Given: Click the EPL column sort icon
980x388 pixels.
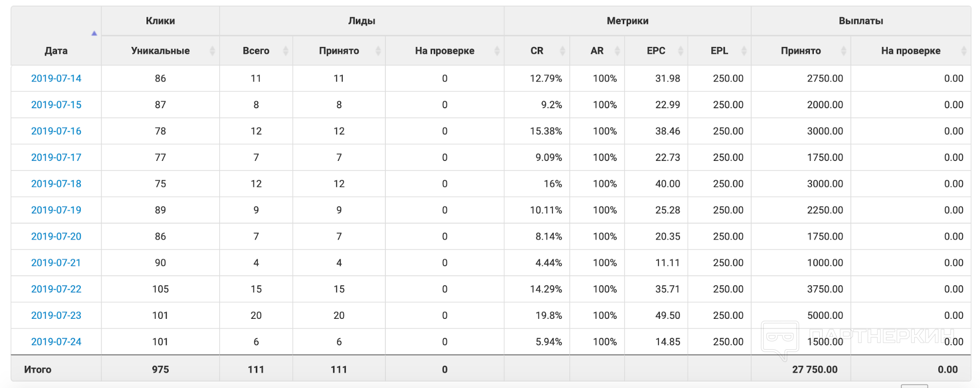Looking at the screenshot, I should pyautogui.click(x=744, y=51).
